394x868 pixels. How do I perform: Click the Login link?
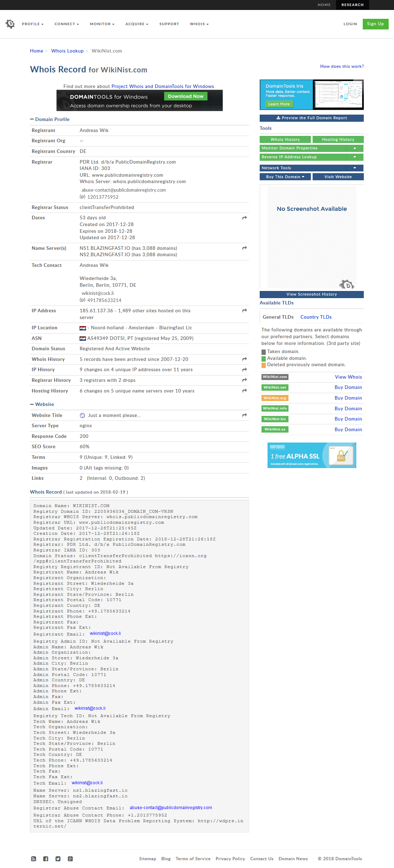click(x=350, y=24)
